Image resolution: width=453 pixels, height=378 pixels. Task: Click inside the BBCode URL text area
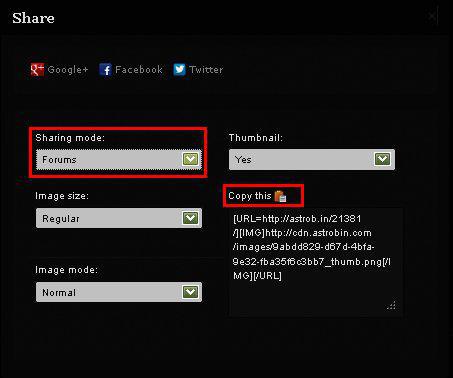[315, 262]
